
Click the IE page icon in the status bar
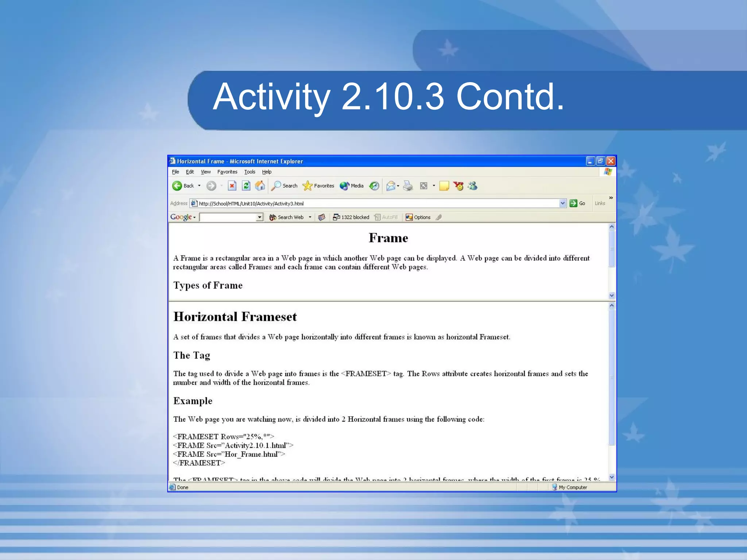tap(173, 487)
